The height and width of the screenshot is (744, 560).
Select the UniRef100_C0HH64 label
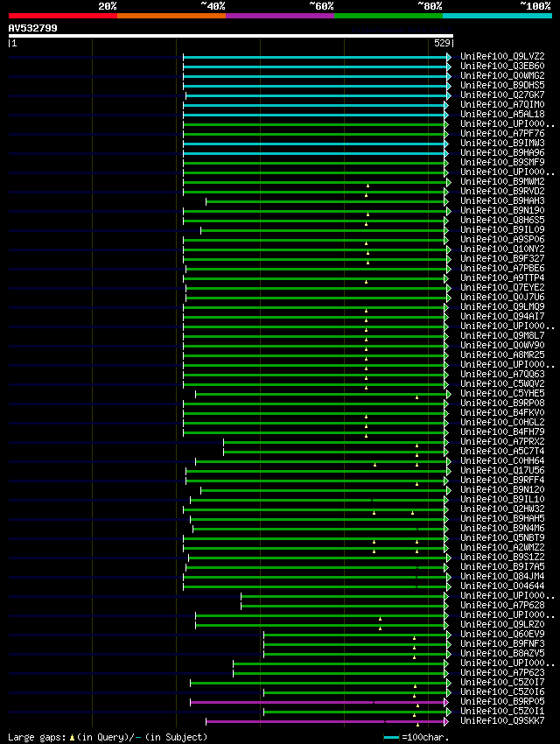coord(502,460)
